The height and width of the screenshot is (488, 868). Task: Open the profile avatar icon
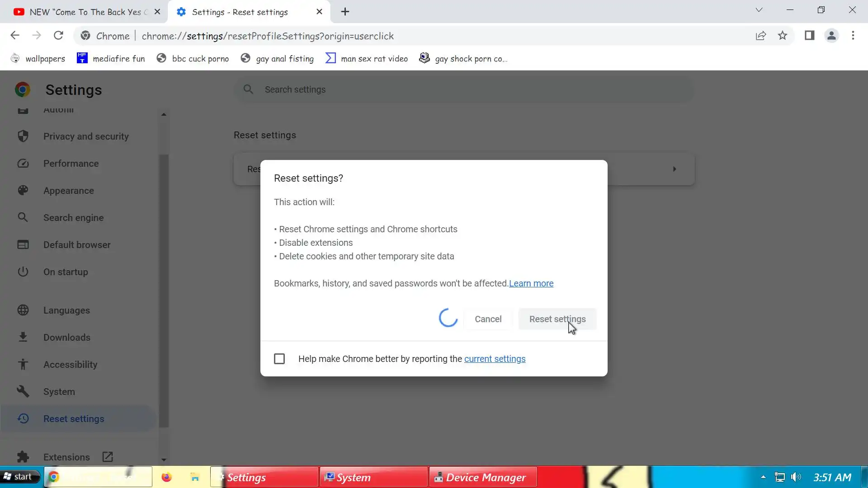pyautogui.click(x=831, y=36)
